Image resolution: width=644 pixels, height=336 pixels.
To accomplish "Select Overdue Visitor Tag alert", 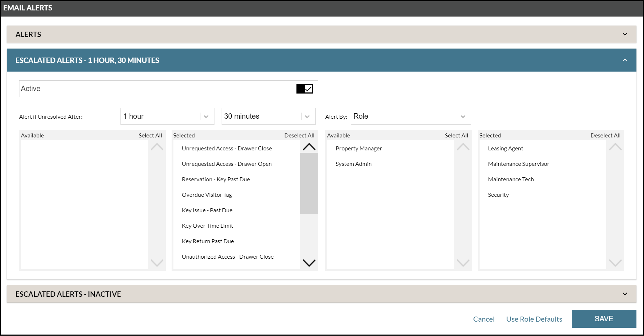I will pyautogui.click(x=207, y=195).
